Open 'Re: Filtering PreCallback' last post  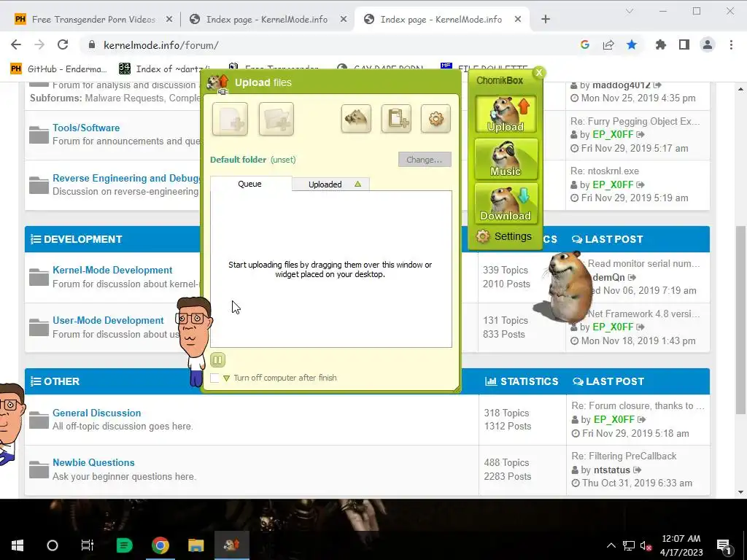(x=624, y=456)
